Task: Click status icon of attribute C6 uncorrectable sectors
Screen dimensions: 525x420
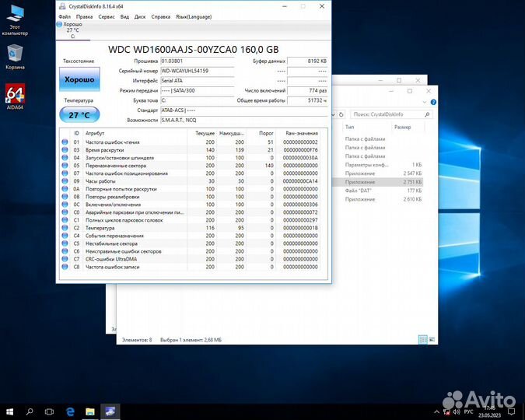Action: click(65, 251)
